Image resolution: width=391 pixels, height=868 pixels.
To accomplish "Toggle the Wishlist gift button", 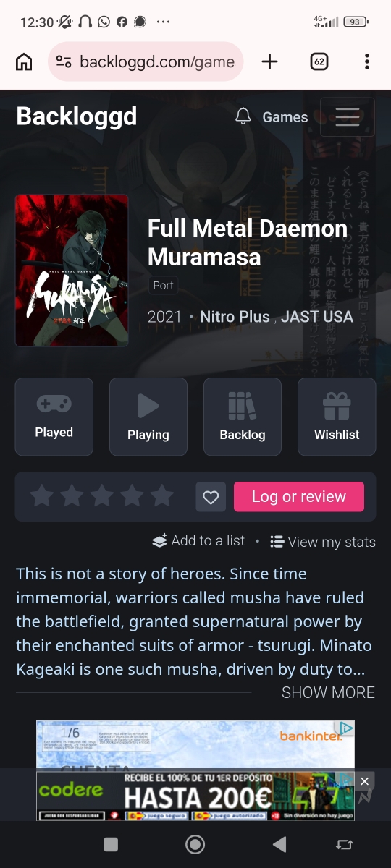I will [x=337, y=417].
